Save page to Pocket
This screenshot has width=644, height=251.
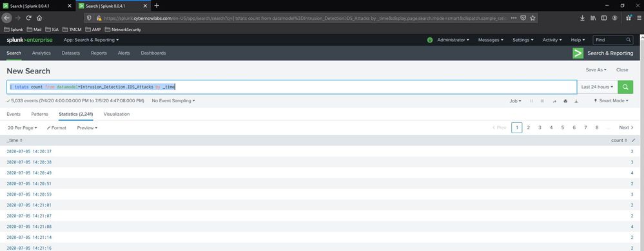click(x=523, y=18)
